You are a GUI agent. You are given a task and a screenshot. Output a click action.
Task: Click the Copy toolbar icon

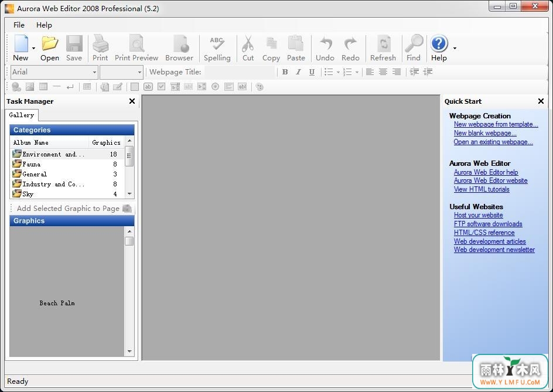(x=271, y=48)
